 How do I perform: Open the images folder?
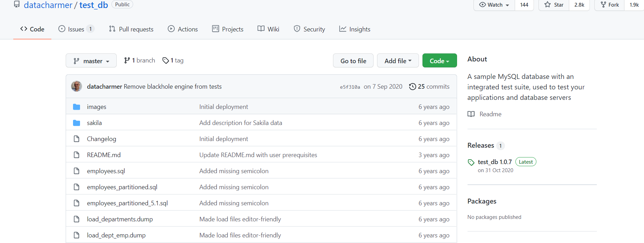(96, 107)
